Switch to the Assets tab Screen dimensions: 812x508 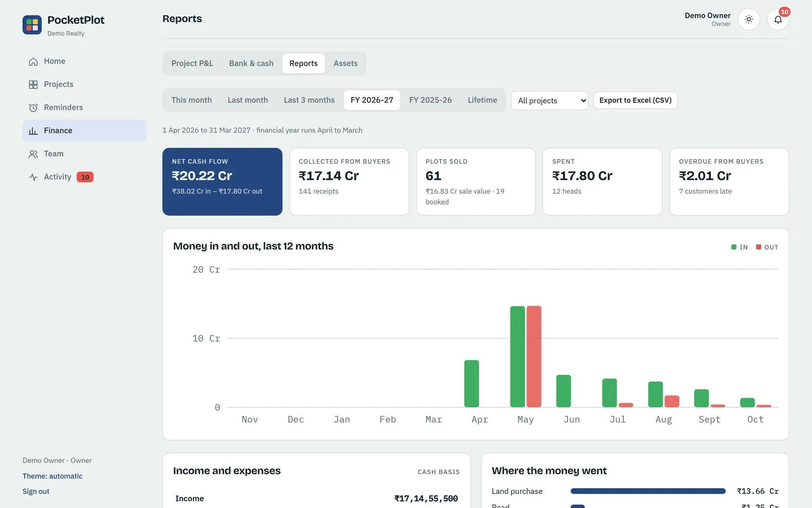tap(346, 63)
